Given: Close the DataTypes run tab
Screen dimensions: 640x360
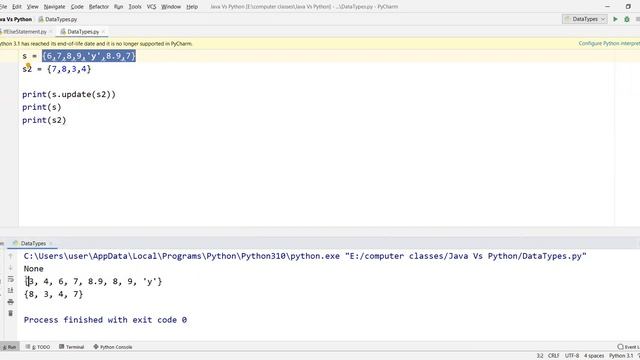Looking at the screenshot, I should [51, 243].
